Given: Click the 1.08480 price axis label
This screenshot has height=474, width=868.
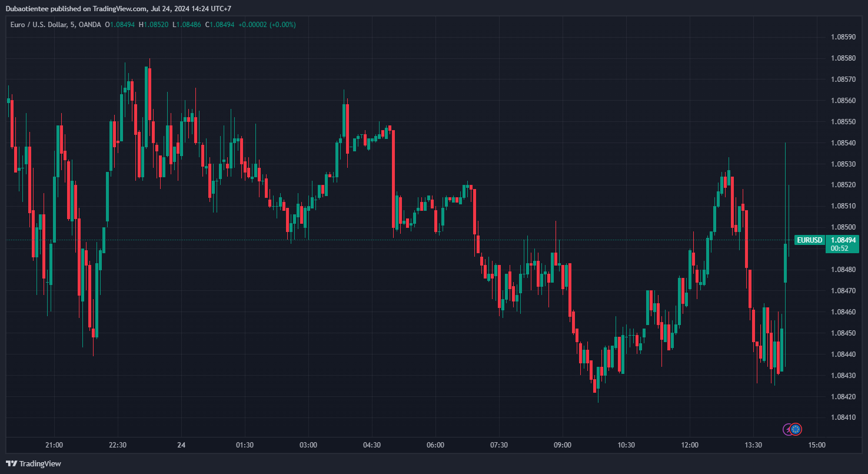Looking at the screenshot, I should (843, 270).
